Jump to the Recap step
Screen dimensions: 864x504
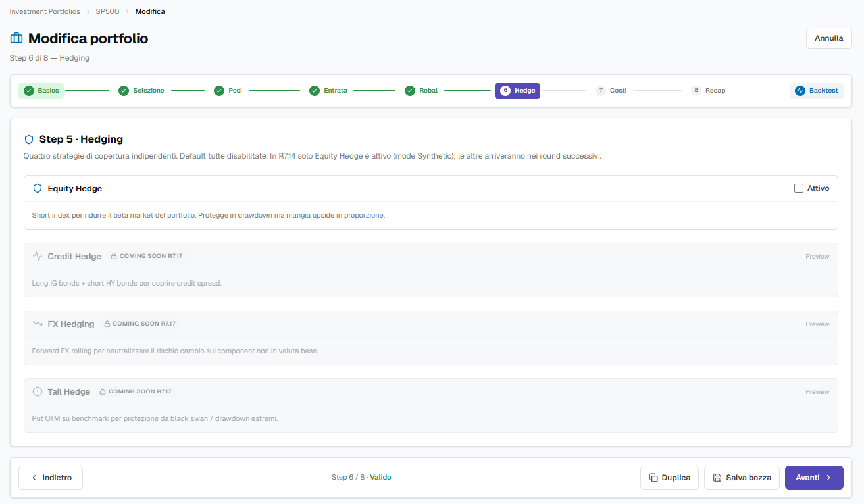click(709, 91)
